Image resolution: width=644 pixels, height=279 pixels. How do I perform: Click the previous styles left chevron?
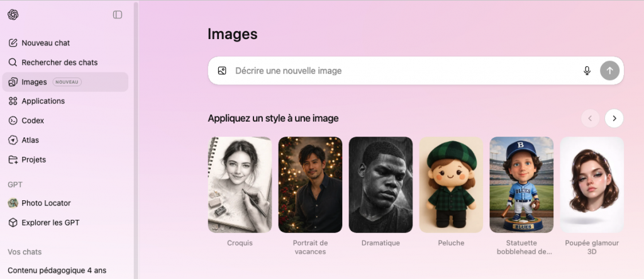click(590, 118)
